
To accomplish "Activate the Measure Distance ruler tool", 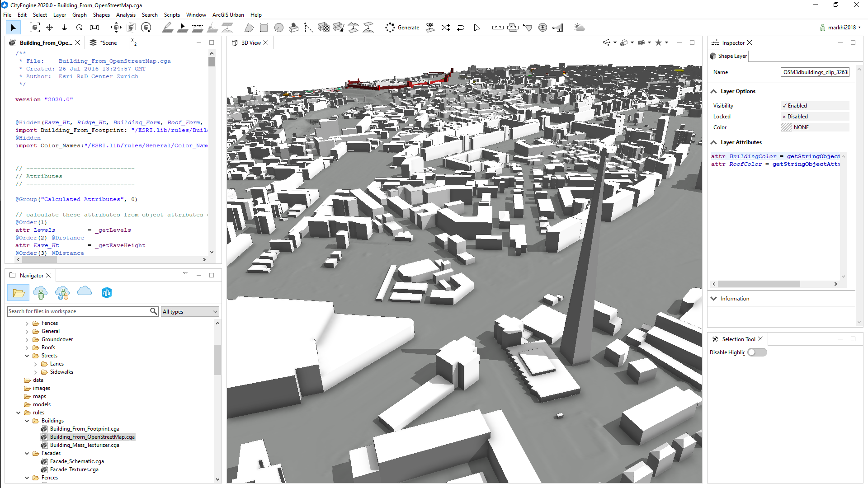I will click(x=497, y=28).
